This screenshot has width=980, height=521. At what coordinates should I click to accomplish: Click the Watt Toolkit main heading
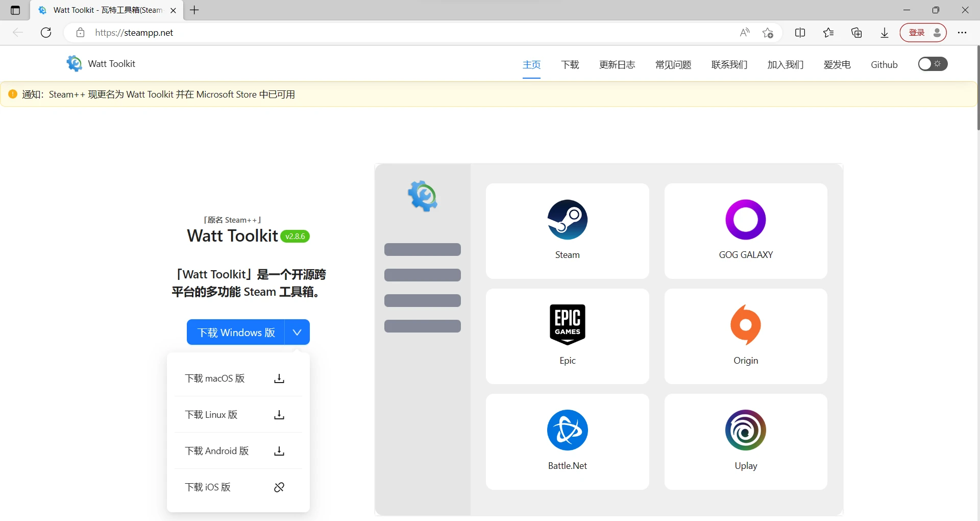point(232,236)
